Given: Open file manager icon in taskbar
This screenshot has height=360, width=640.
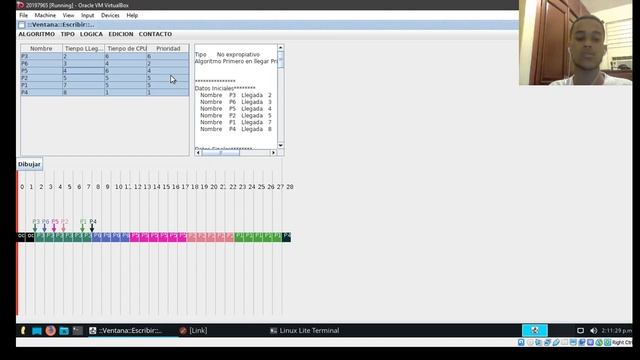Looking at the screenshot, I should click(x=64, y=331).
